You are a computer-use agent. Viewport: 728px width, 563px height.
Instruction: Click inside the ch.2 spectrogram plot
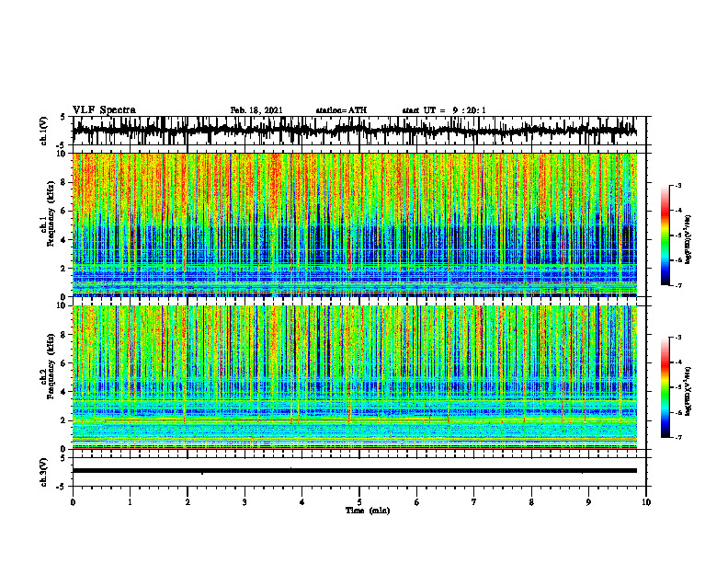click(355, 377)
